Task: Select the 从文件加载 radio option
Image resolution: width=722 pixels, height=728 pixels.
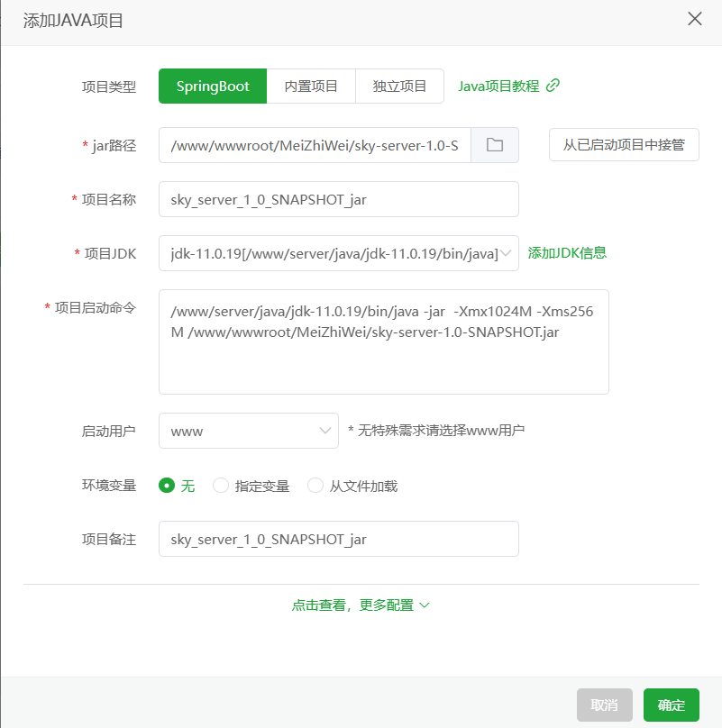Action: click(352, 486)
